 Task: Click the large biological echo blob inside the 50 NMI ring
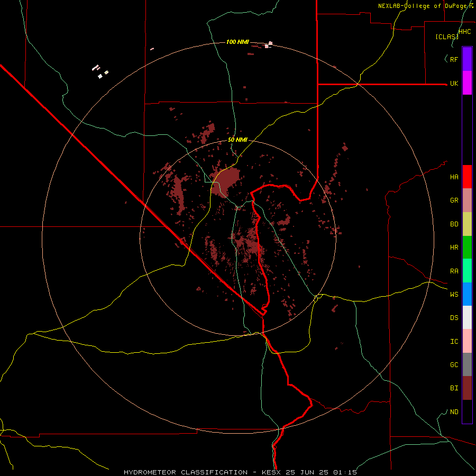(225, 181)
